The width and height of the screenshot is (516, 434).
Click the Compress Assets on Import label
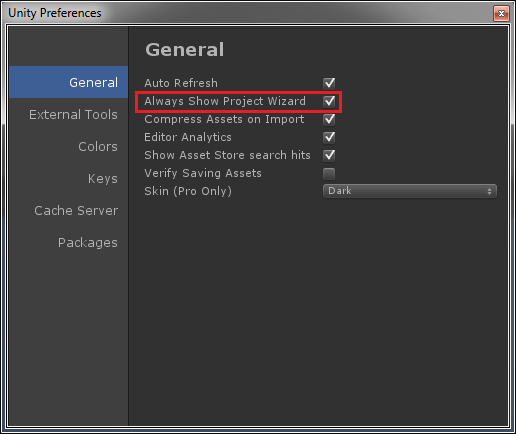224,119
